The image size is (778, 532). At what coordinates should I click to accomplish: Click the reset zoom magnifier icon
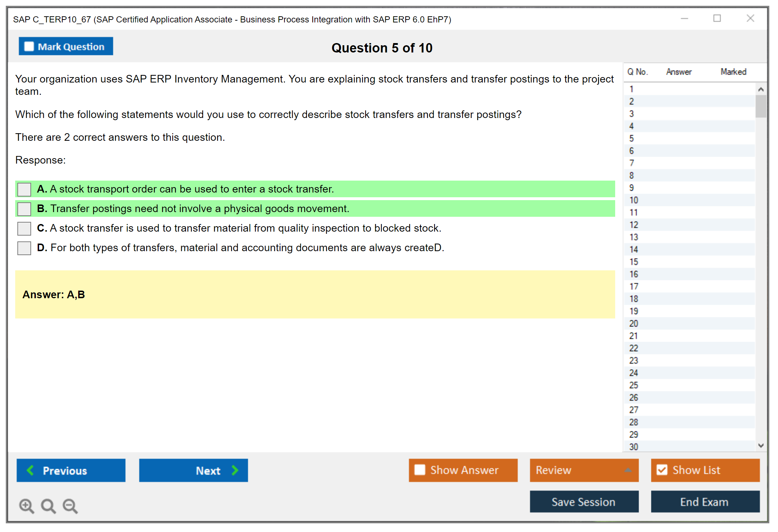[48, 506]
